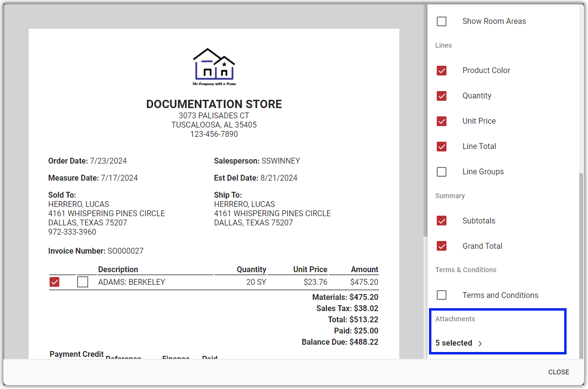
Task: Enable the Line Groups checkbox
Action: click(x=442, y=172)
